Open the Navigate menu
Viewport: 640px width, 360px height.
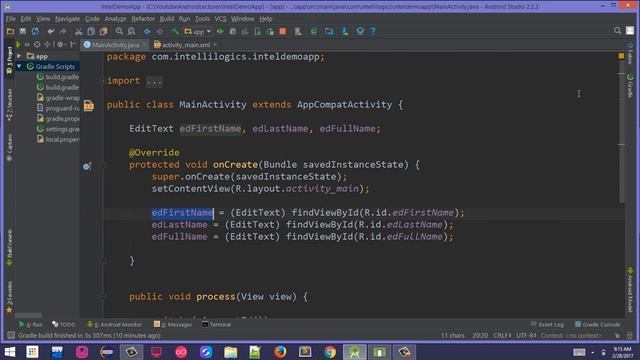[x=67, y=19]
